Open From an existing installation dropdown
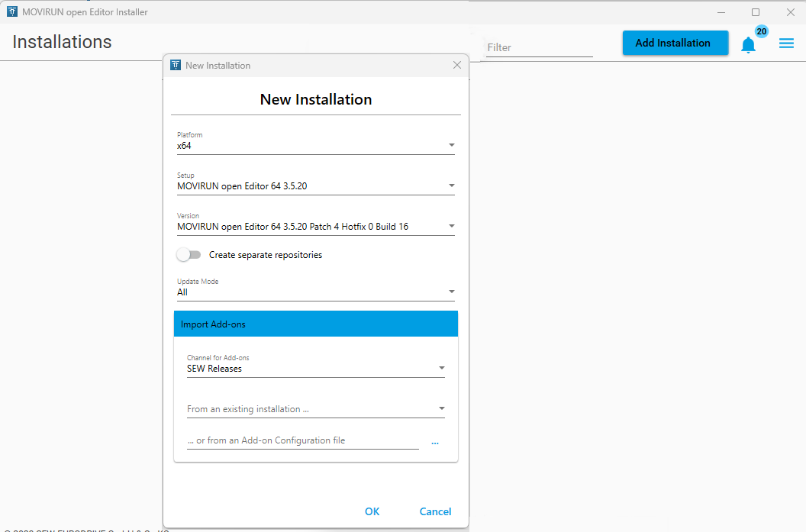This screenshot has width=806, height=532. click(315, 409)
